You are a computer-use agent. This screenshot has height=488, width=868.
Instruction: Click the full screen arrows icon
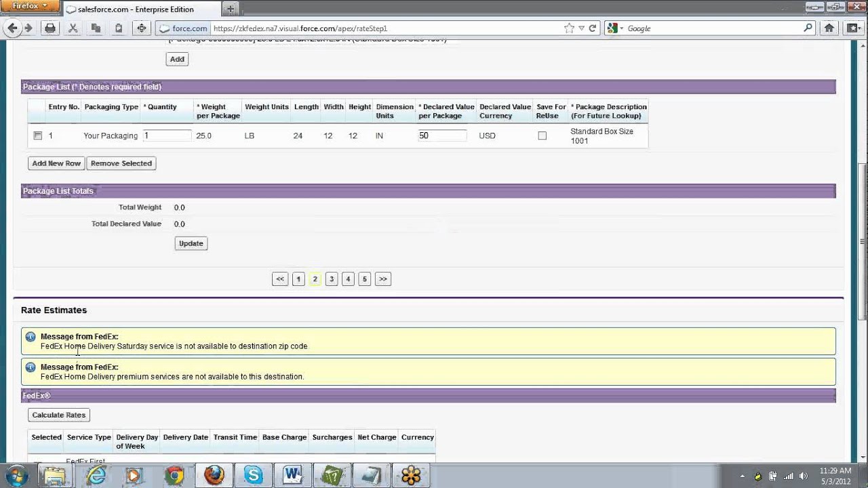click(x=142, y=28)
